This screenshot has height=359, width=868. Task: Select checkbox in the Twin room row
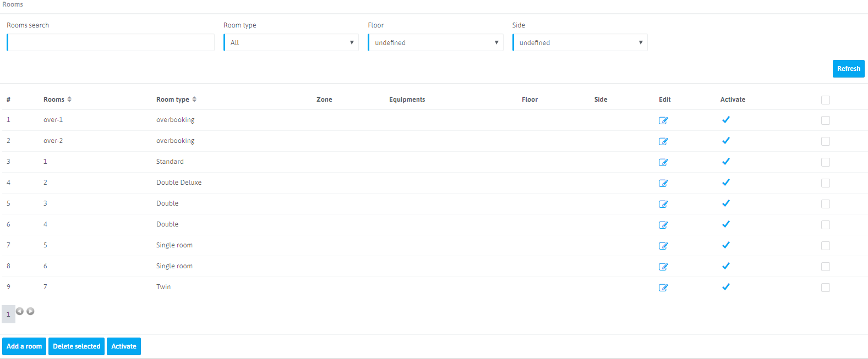(825, 288)
